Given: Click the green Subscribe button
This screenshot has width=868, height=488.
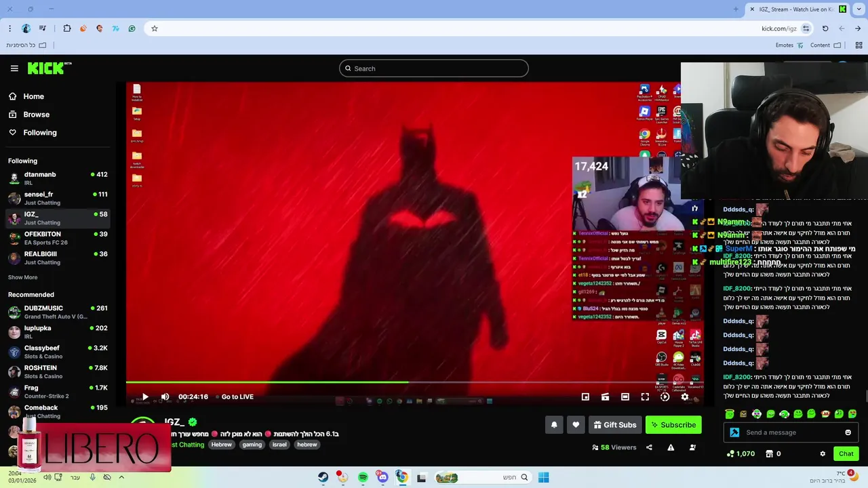Looking at the screenshot, I should pos(673,425).
